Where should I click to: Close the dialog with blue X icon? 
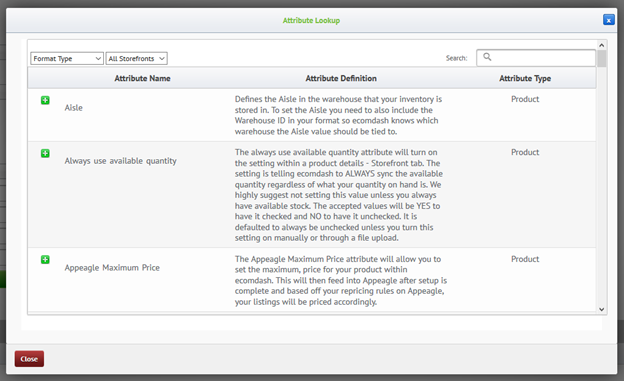608,20
